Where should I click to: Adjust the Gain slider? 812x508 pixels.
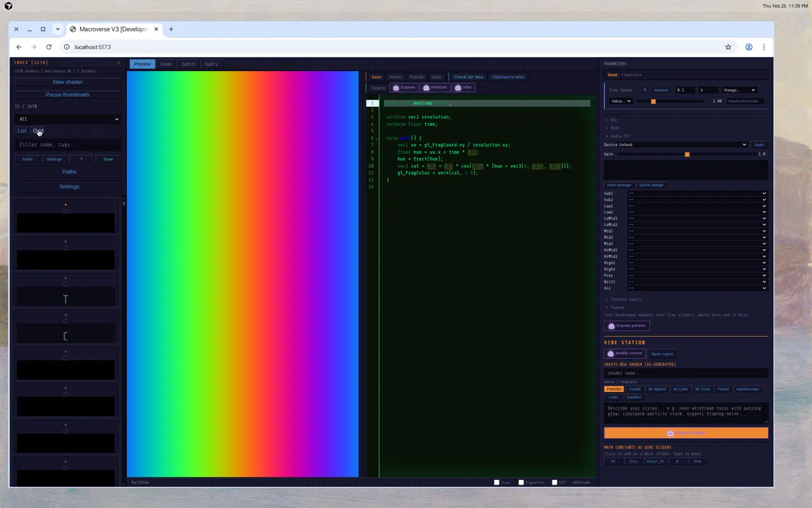(686, 154)
